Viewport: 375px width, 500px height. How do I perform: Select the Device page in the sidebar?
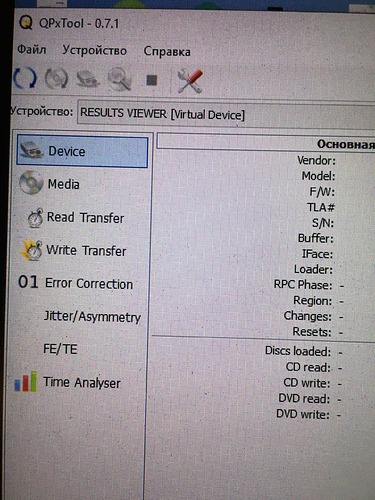point(82,151)
